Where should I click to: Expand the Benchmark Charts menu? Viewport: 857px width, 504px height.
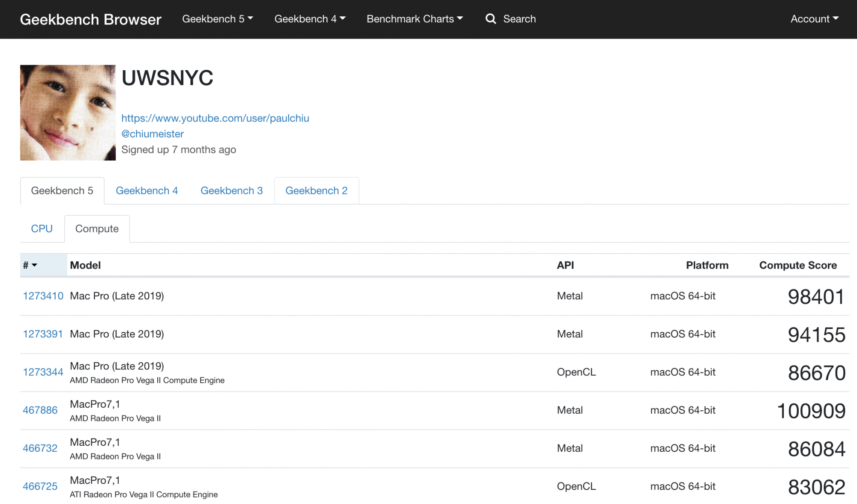(x=414, y=19)
